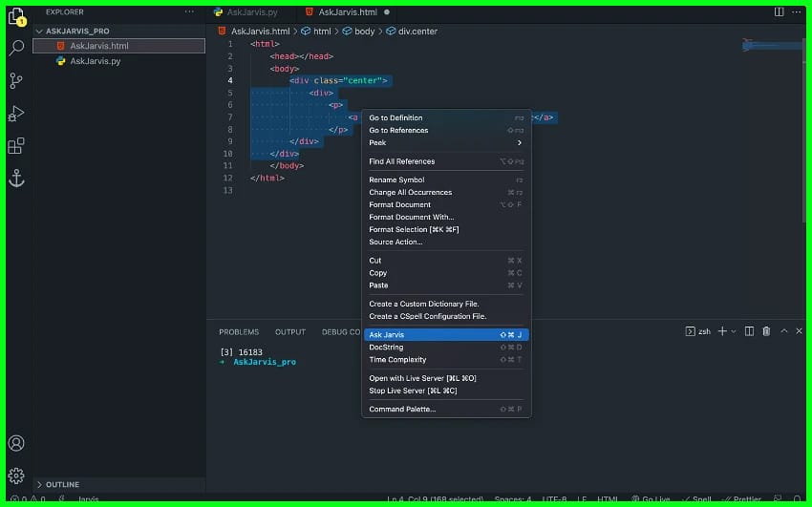812x507 pixels.
Task: Split the terminal using the split icon
Action: 749,331
